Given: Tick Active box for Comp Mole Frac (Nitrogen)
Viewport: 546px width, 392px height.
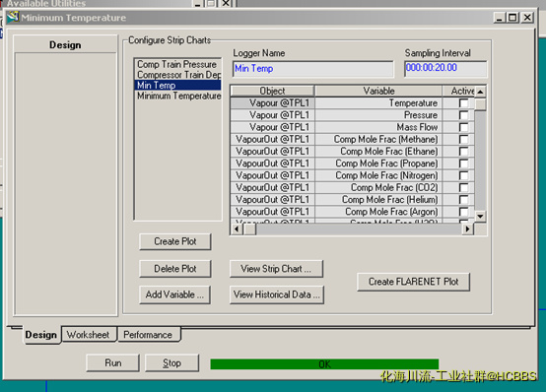Looking at the screenshot, I should click(x=463, y=175).
